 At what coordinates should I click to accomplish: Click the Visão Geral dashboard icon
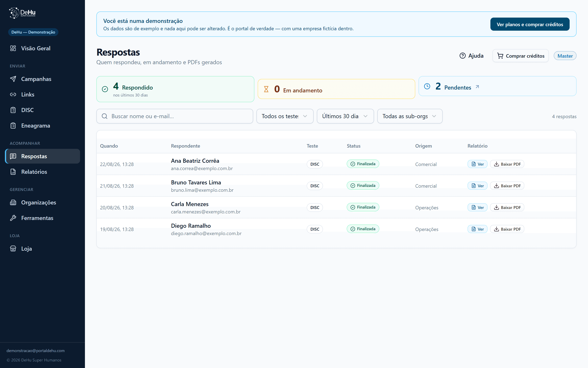[13, 48]
